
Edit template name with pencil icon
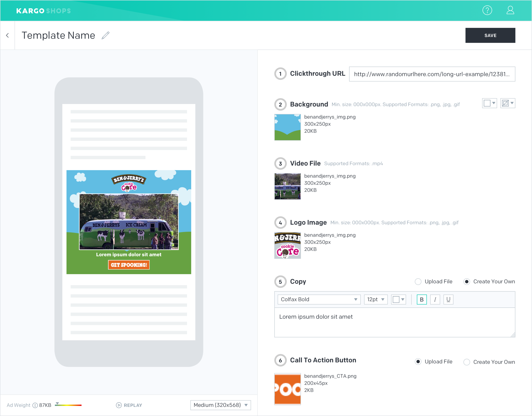106,35
